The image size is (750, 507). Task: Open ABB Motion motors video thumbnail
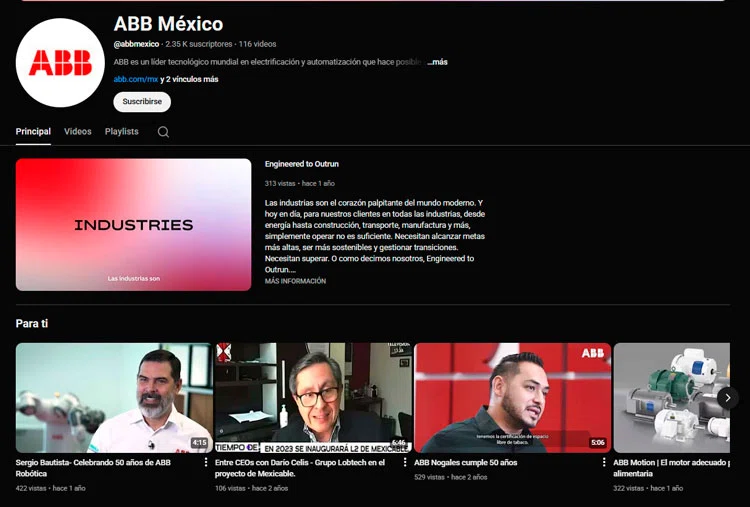[x=672, y=398]
